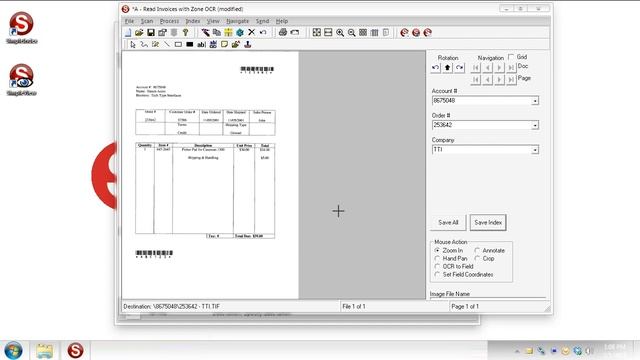Click the copy pages icon
Screen dimensions: 640x360
[217, 33]
